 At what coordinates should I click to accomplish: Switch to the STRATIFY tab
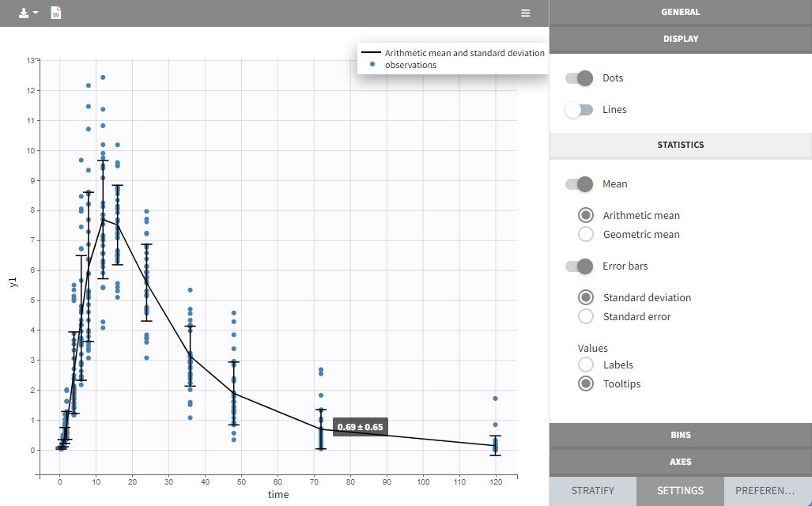coord(592,491)
